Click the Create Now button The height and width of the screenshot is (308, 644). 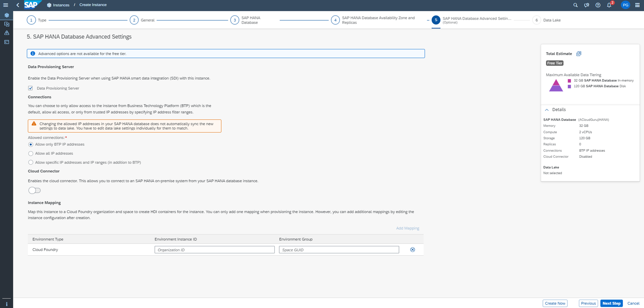click(555, 303)
